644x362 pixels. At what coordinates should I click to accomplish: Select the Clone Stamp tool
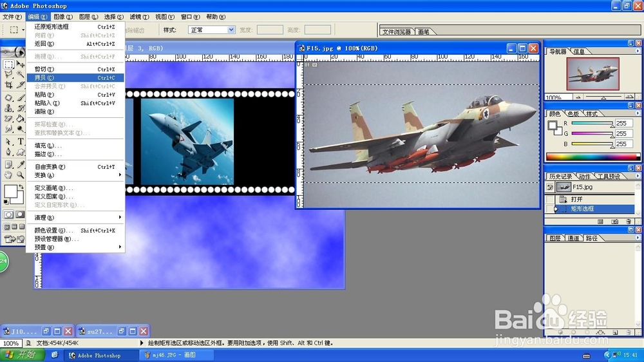[x=8, y=108]
